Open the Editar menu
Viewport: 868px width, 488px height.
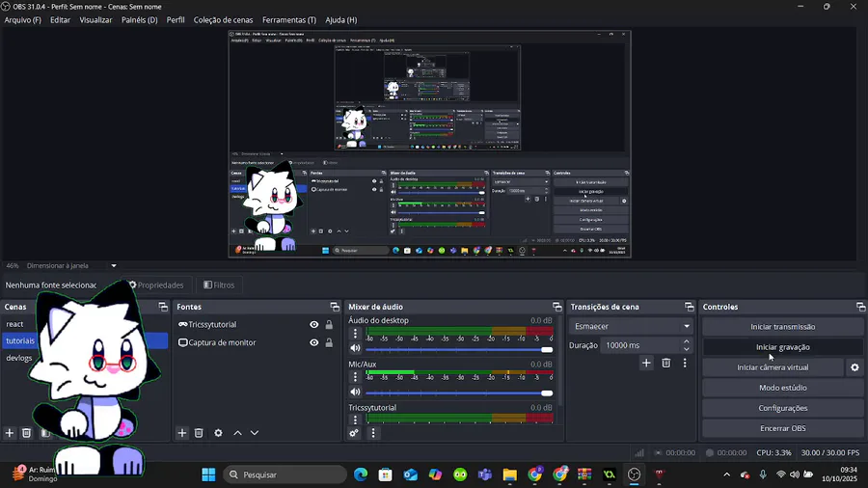(60, 20)
